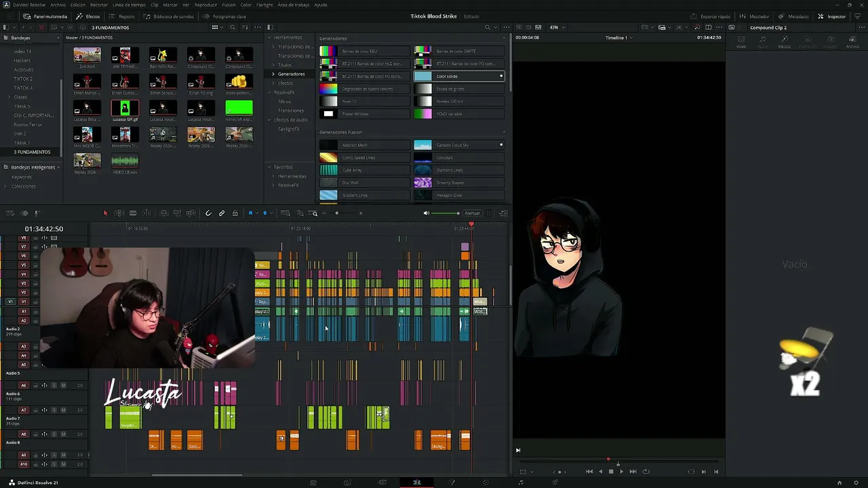Select the trim edit mode tool
This screenshot has height=488, width=868.
tap(119, 213)
